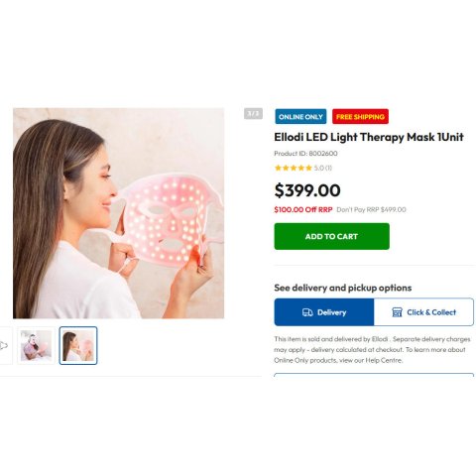
Task: Click the Click & Collect store icon
Action: [x=397, y=312]
